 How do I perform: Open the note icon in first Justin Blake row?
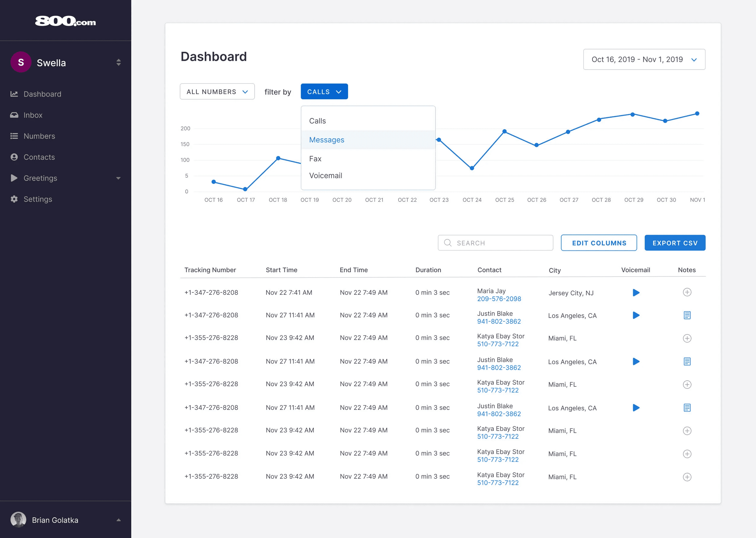(687, 315)
